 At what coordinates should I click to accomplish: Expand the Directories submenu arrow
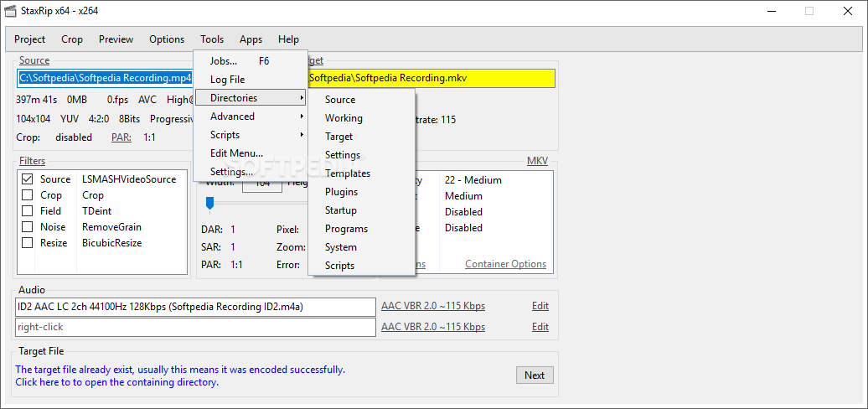[x=302, y=98]
